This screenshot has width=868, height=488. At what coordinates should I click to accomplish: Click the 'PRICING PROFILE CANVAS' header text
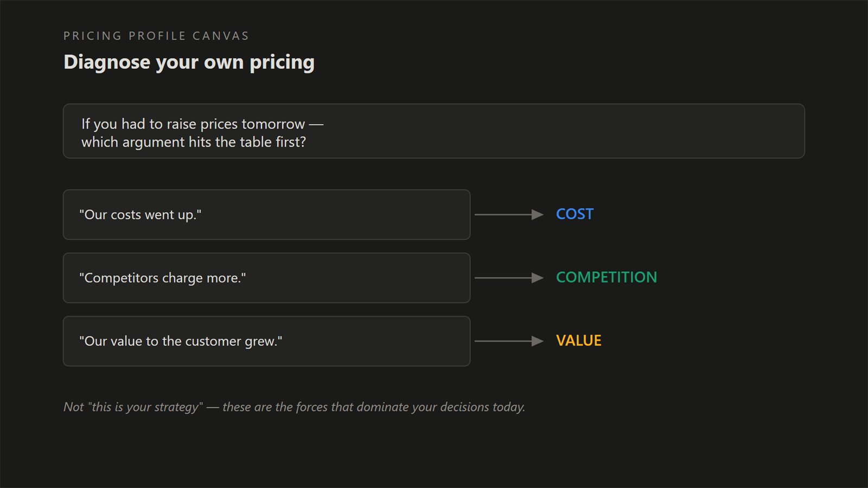coord(156,36)
